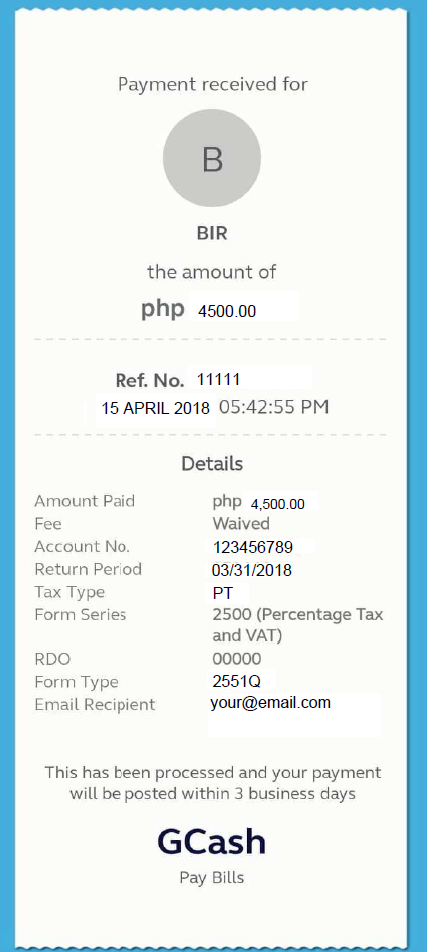Click the Tax Type PT value

tap(222, 593)
